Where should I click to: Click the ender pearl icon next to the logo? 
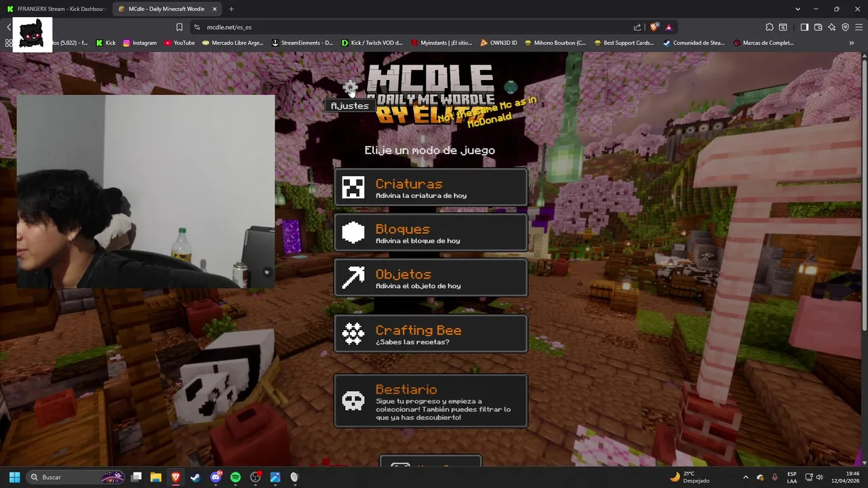(511, 87)
